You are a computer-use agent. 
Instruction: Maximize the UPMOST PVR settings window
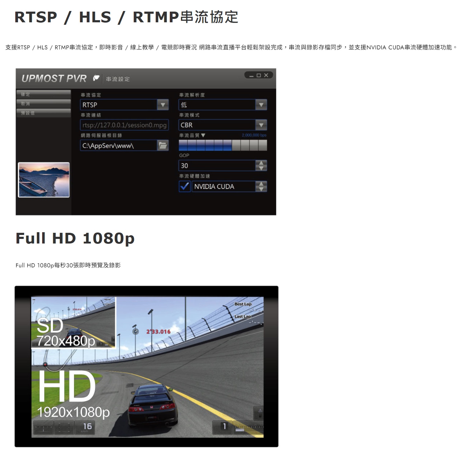[x=259, y=75]
